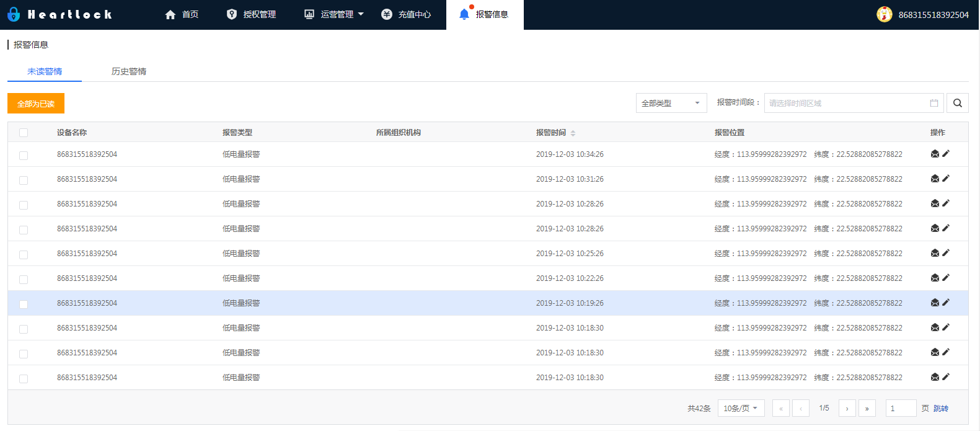The height and width of the screenshot is (431, 980).
Task: Click the 请选择时间区域 date range field
Action: tap(846, 103)
